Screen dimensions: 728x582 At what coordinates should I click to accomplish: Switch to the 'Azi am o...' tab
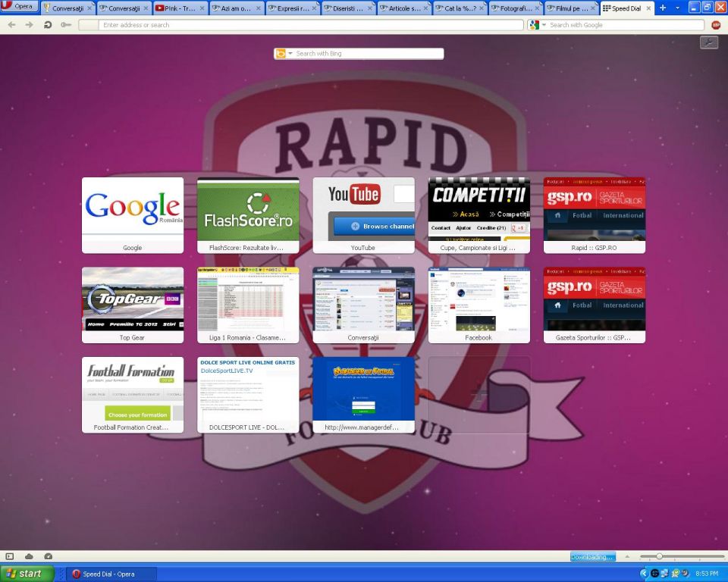coord(236,8)
